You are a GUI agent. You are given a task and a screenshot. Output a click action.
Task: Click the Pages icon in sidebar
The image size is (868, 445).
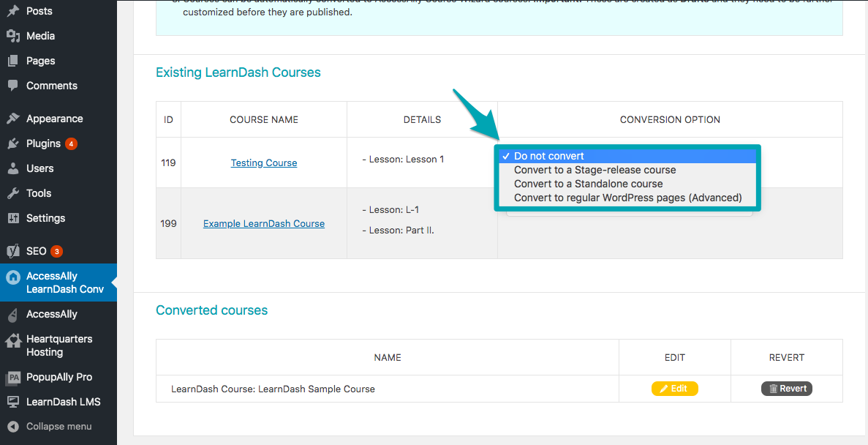pyautogui.click(x=13, y=61)
